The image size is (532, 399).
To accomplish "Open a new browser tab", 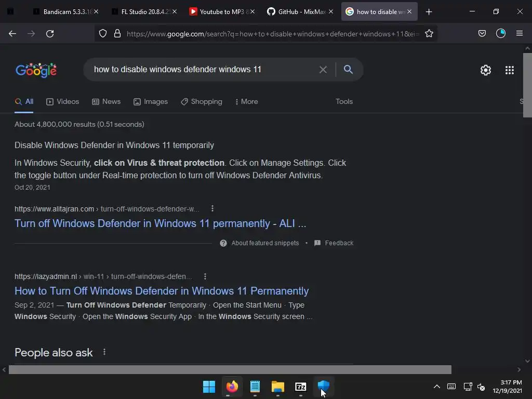I will coord(429,12).
